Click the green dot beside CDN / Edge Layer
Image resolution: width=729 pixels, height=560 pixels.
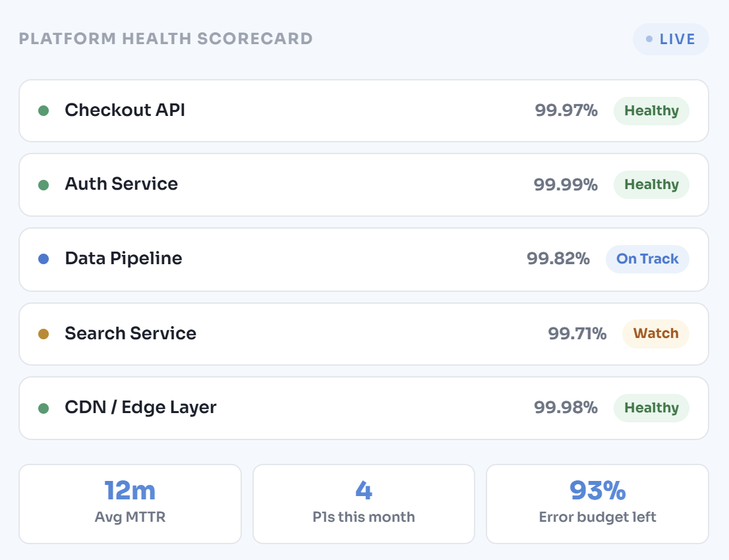coord(44,408)
